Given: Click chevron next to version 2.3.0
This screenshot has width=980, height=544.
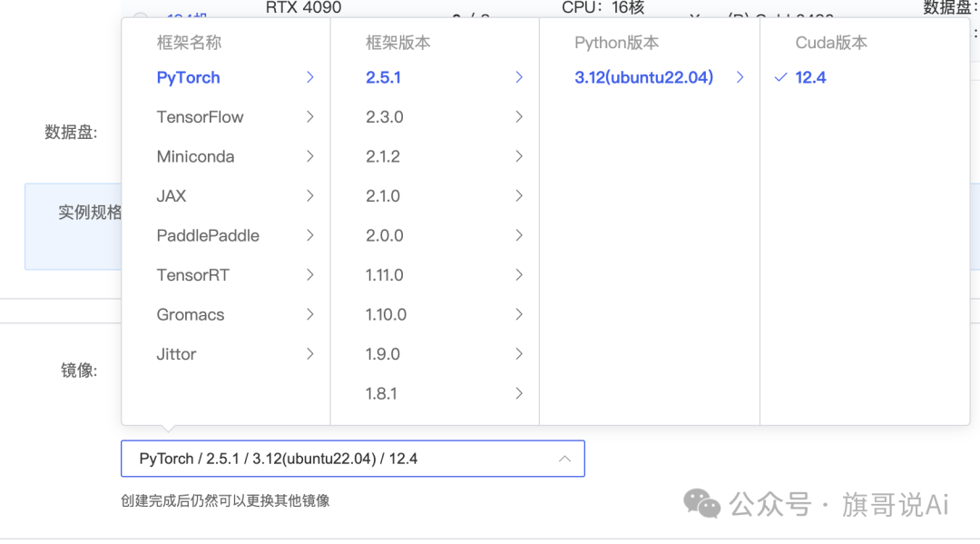Looking at the screenshot, I should [519, 117].
